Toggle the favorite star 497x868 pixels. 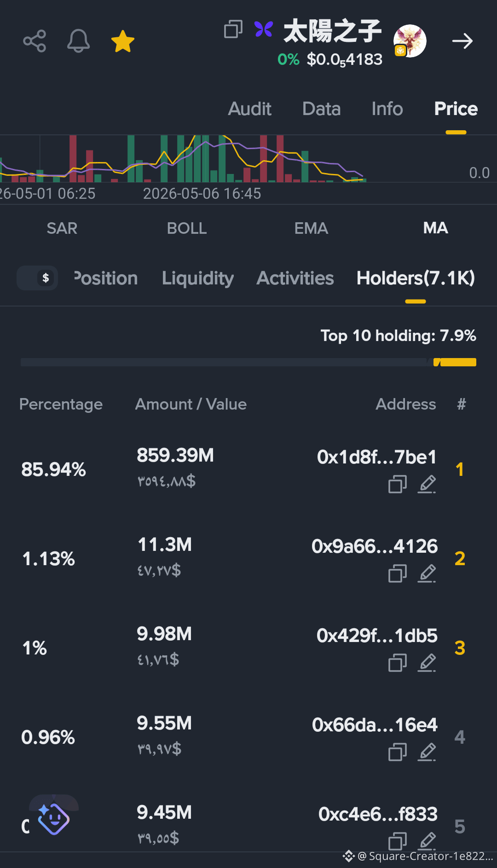click(x=123, y=41)
